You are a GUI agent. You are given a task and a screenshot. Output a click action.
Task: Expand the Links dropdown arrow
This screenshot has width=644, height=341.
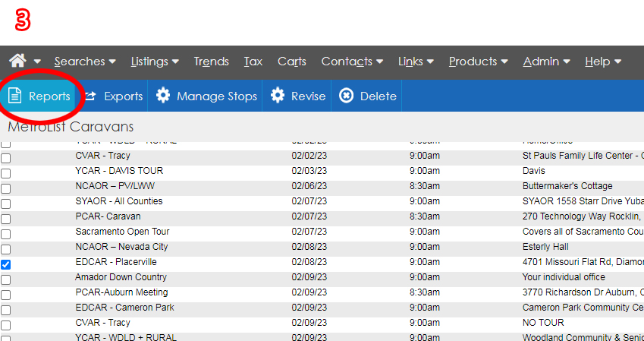430,62
